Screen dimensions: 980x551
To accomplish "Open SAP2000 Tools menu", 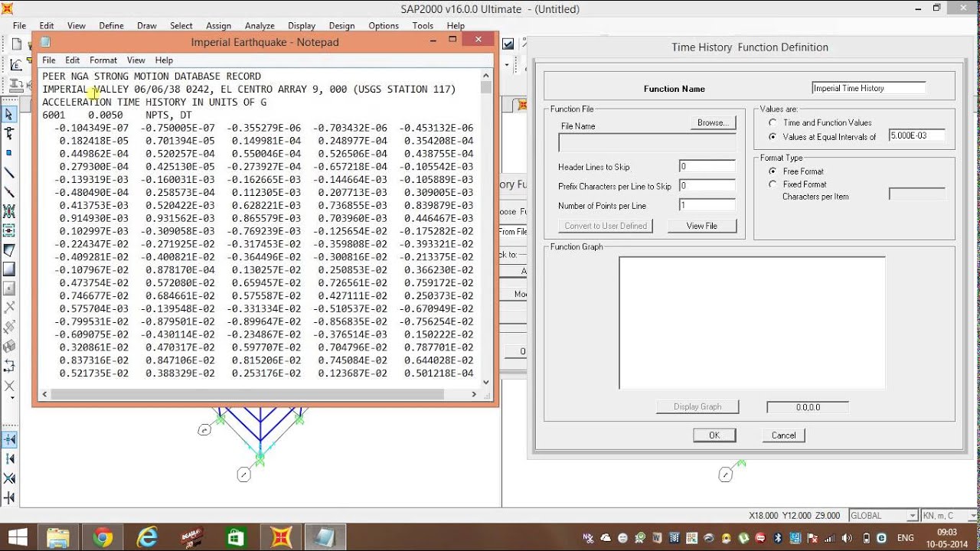I will 423,25.
